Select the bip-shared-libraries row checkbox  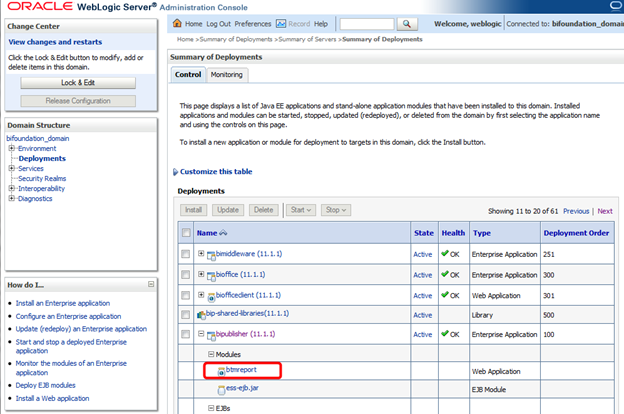tap(185, 315)
